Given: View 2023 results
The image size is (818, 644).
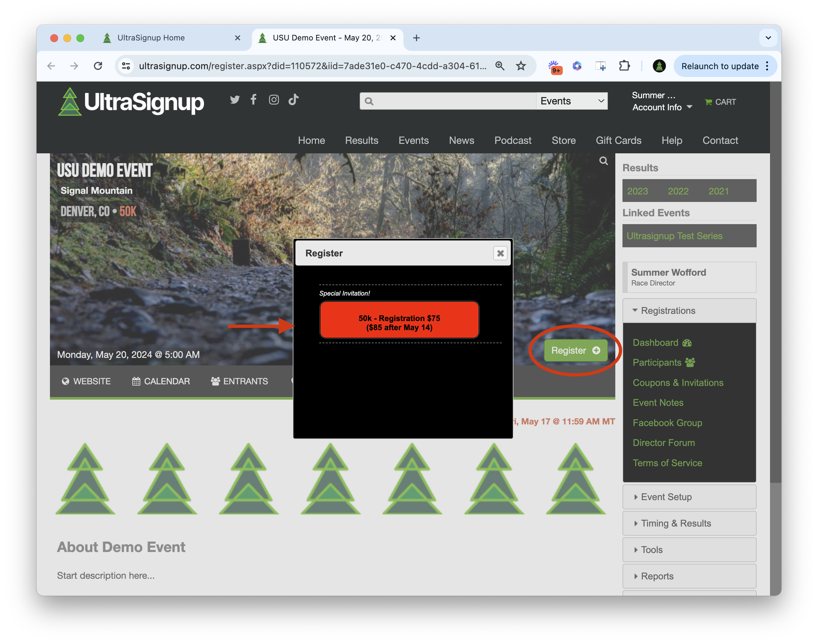Looking at the screenshot, I should 637,192.
